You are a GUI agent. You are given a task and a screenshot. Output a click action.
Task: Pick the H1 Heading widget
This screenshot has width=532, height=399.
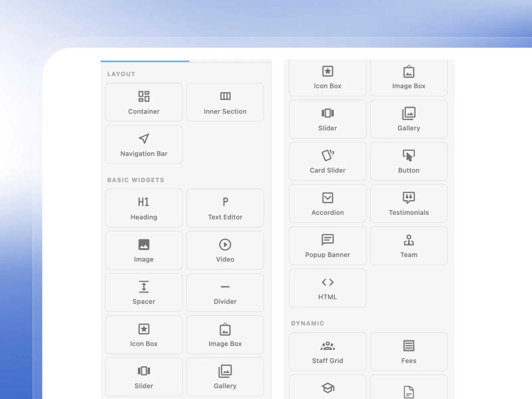(x=144, y=208)
